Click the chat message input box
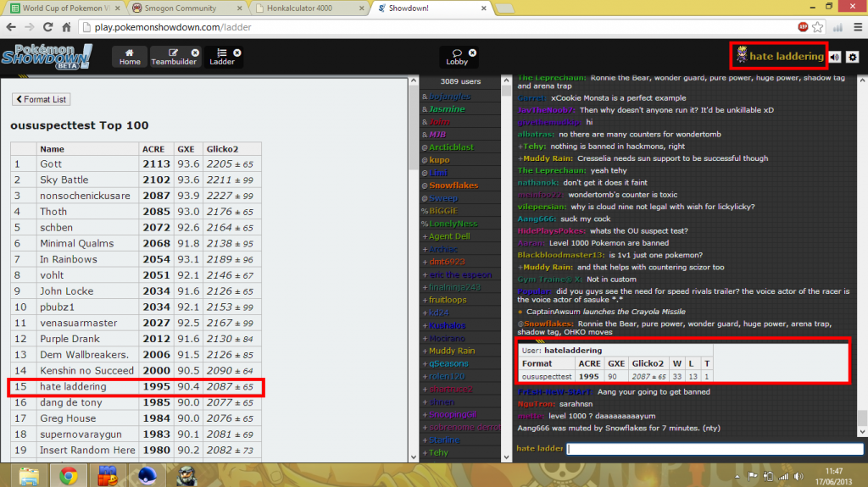Viewport: 868px width, 487px height. pos(715,449)
